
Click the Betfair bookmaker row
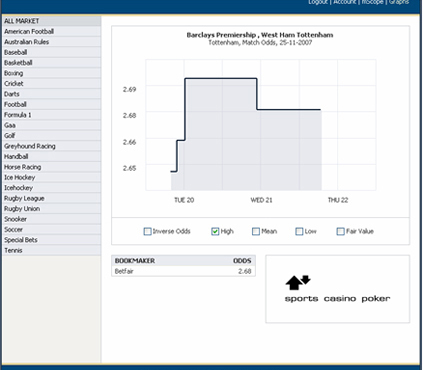(183, 271)
